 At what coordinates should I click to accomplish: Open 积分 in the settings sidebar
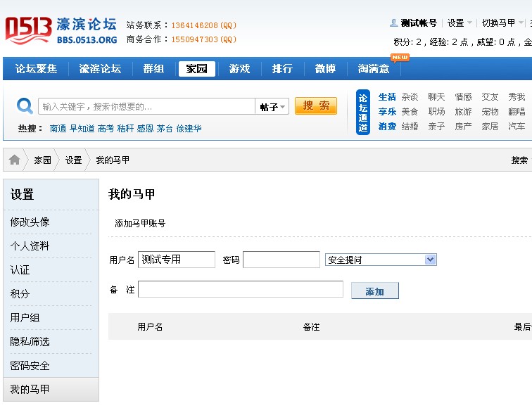click(x=20, y=294)
